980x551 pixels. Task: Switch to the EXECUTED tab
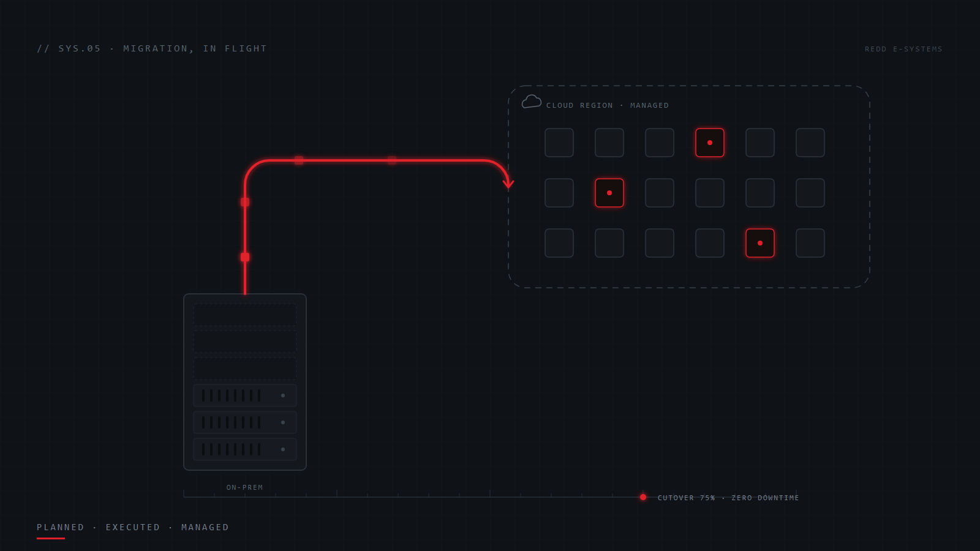click(x=133, y=527)
